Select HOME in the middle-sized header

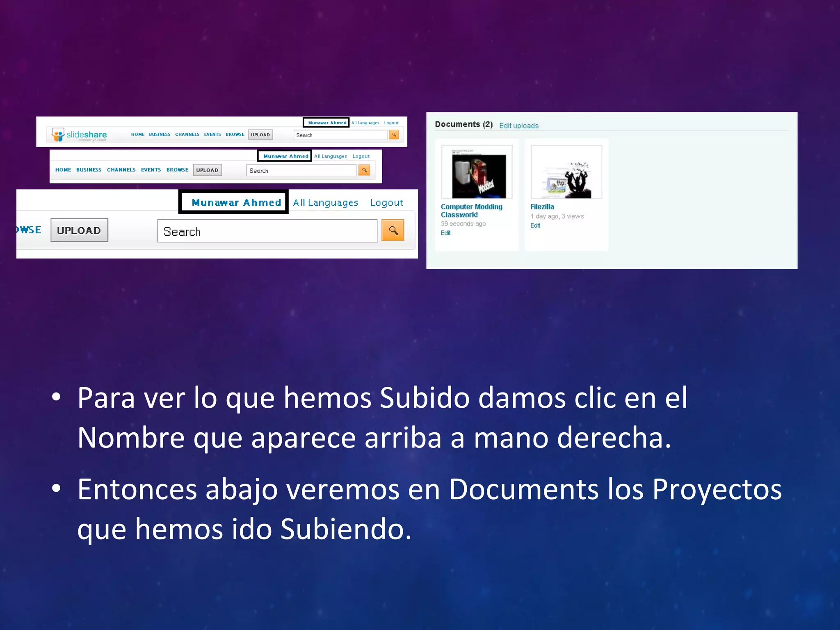point(63,170)
